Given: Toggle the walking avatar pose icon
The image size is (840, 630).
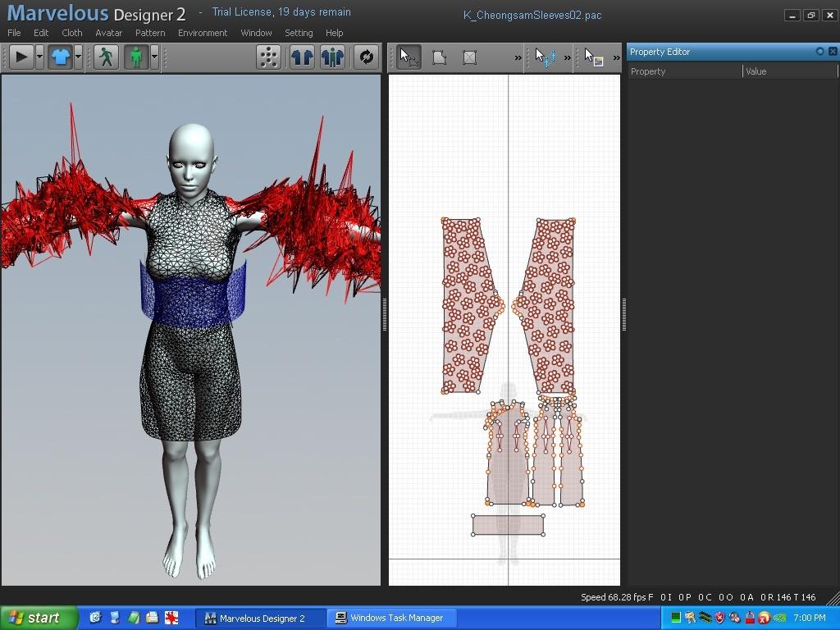Looking at the screenshot, I should coord(105,57).
